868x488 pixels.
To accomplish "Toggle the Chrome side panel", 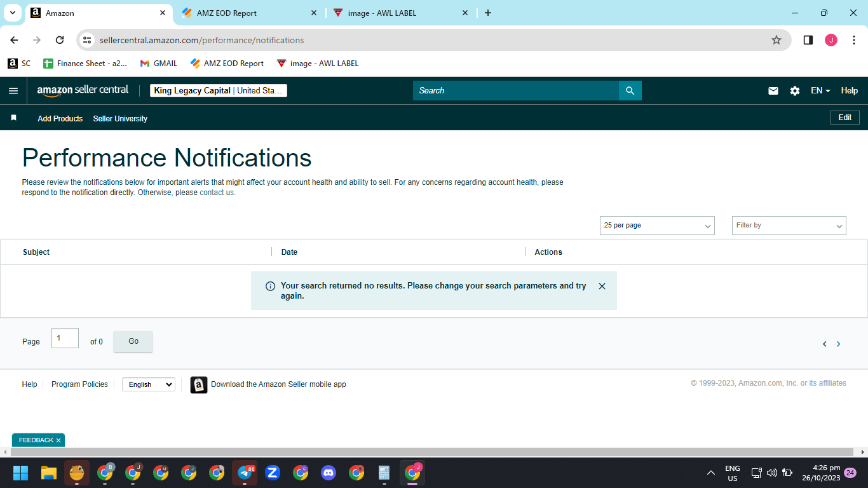I will (808, 40).
